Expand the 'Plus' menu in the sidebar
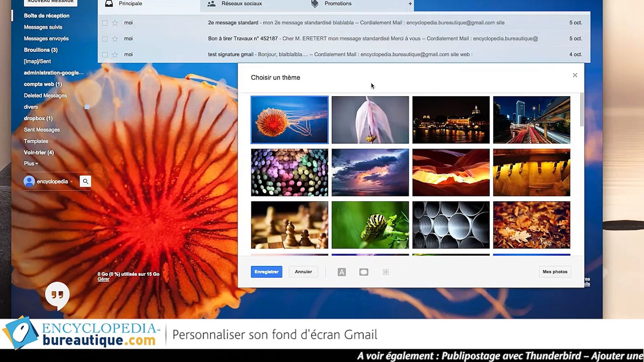This screenshot has width=644, height=362. coord(31,164)
